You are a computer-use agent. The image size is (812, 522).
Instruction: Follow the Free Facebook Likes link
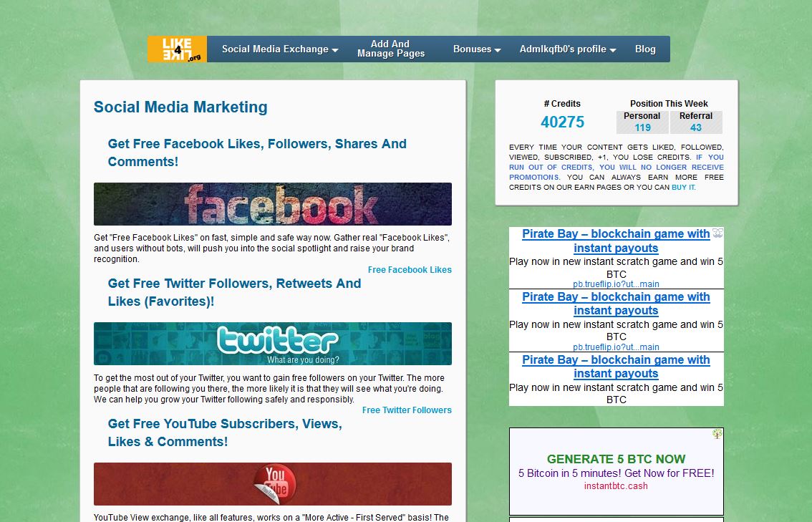[410, 270]
